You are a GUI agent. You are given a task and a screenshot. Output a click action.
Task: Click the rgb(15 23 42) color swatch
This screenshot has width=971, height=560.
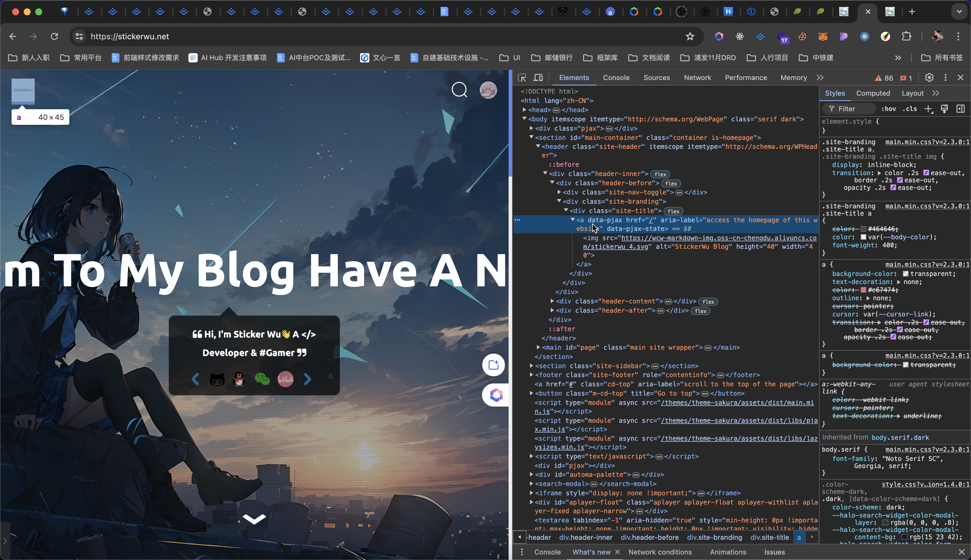pyautogui.click(x=904, y=537)
